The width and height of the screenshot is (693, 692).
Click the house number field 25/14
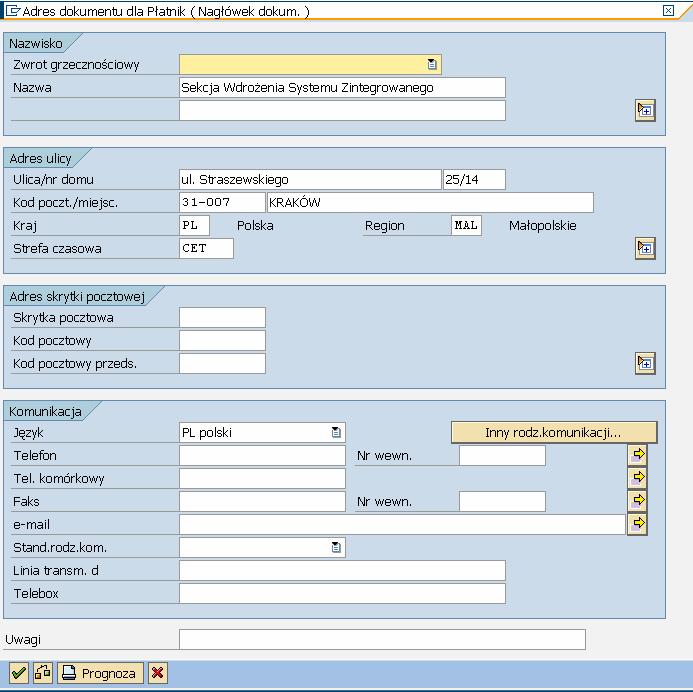pyautogui.click(x=474, y=179)
